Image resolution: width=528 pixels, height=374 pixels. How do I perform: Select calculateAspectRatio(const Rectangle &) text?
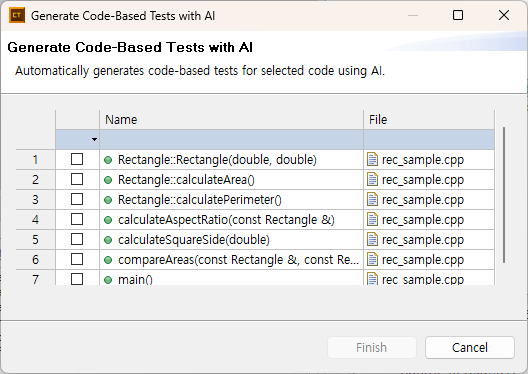pyautogui.click(x=226, y=220)
